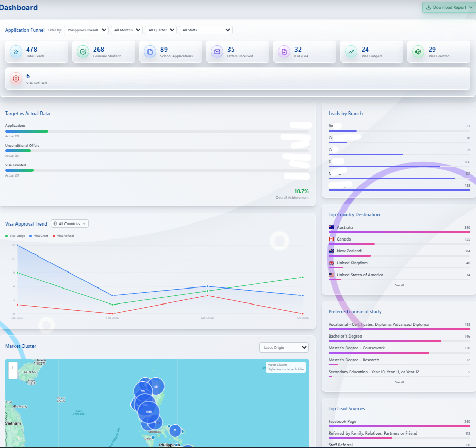This screenshot has height=448, width=476.
Task: Click the CoE/LoA file icon
Action: pos(284,52)
